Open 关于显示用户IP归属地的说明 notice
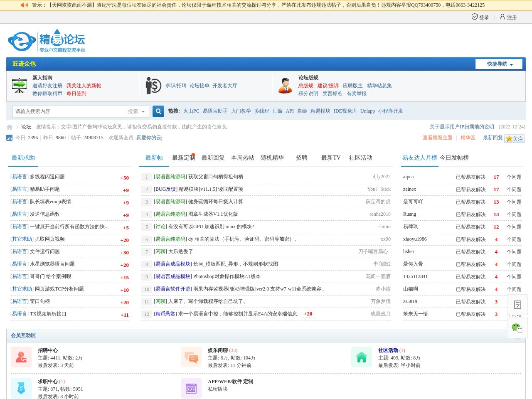 pyautogui.click(x=462, y=127)
